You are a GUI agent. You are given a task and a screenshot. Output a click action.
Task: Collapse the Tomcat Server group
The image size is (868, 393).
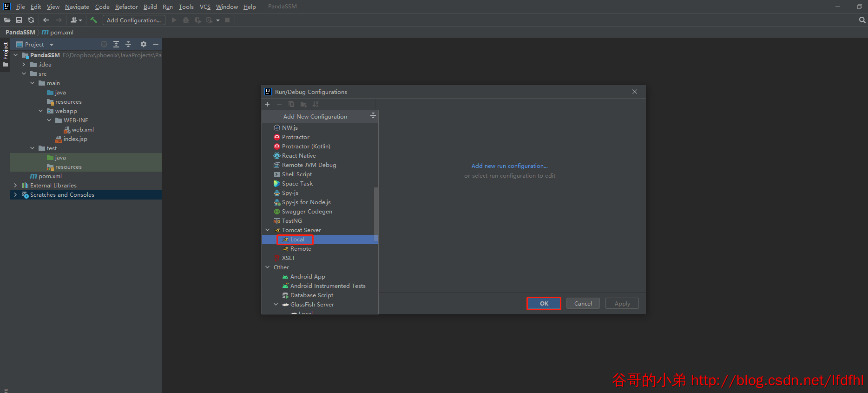click(x=268, y=230)
